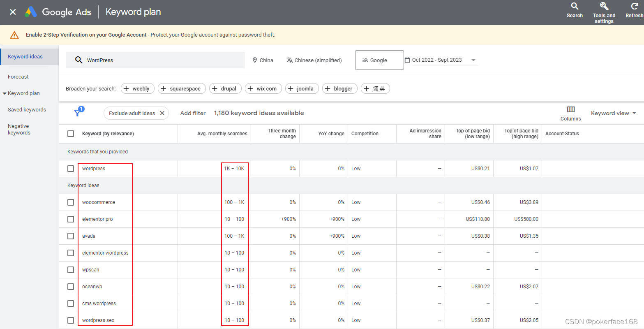
Task: Click the filter funnel icon
Action: click(x=78, y=111)
